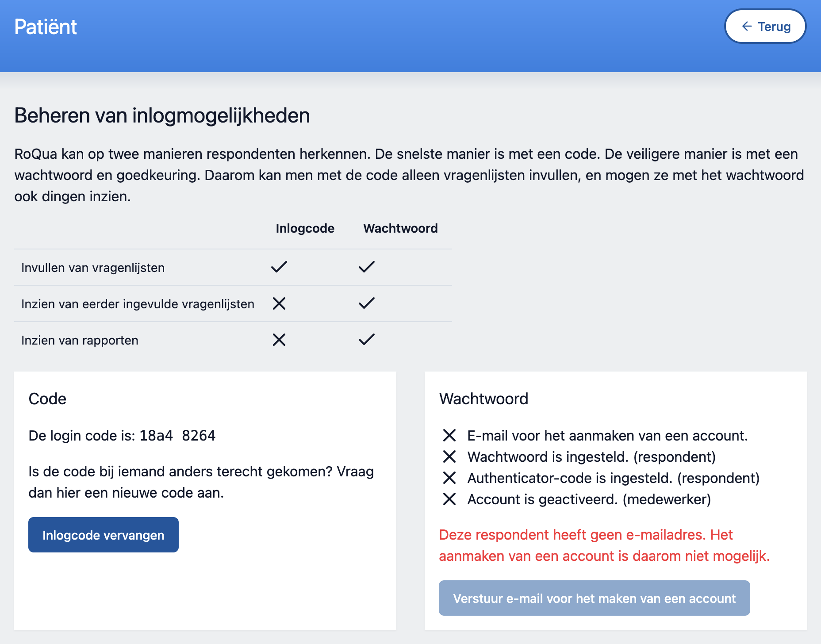Click the Inlogcode cross for eerder ingevulde vragenlijsten
This screenshot has width=821, height=644.
[279, 303]
